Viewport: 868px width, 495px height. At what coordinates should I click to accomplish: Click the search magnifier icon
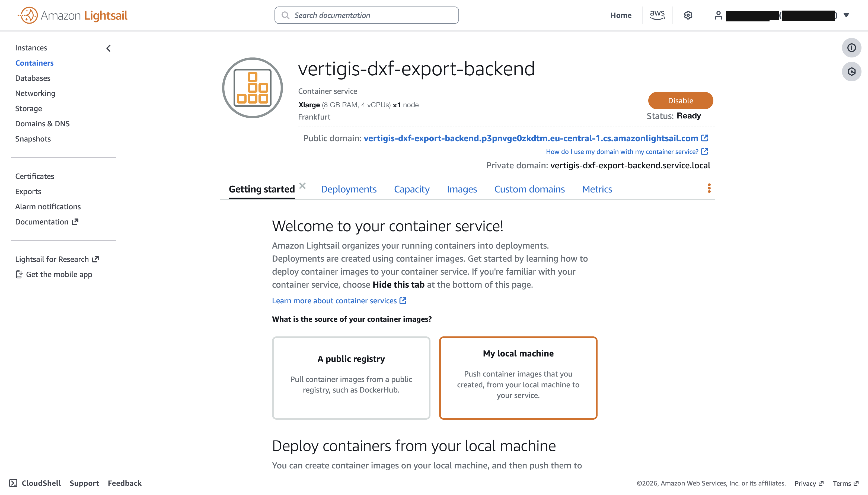coord(285,15)
